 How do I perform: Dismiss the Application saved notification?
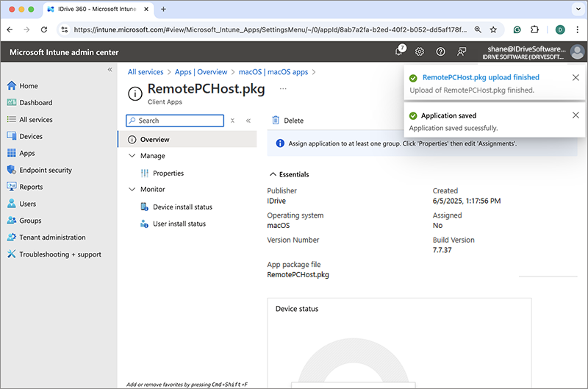tap(576, 115)
